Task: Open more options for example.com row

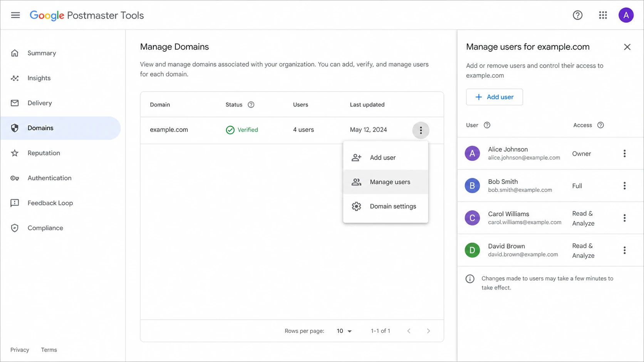Action: tap(421, 130)
